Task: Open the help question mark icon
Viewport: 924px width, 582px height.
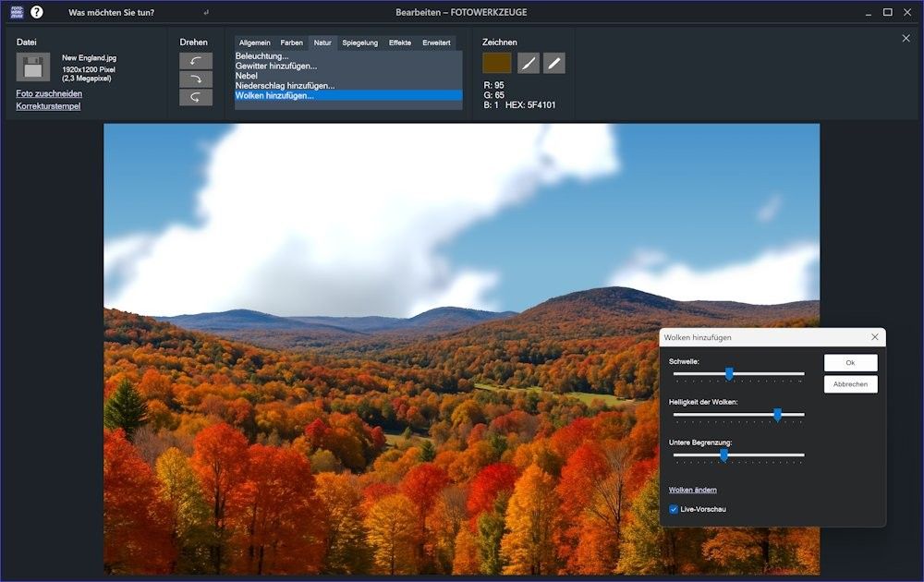Action: (37, 12)
